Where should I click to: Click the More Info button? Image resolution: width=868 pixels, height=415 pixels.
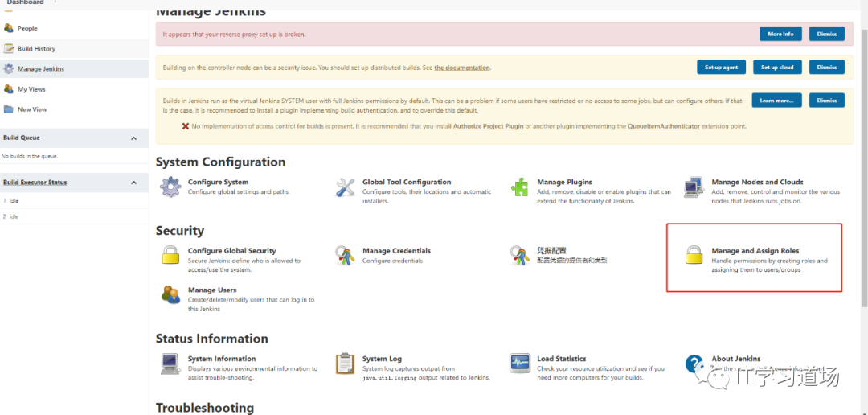click(780, 34)
